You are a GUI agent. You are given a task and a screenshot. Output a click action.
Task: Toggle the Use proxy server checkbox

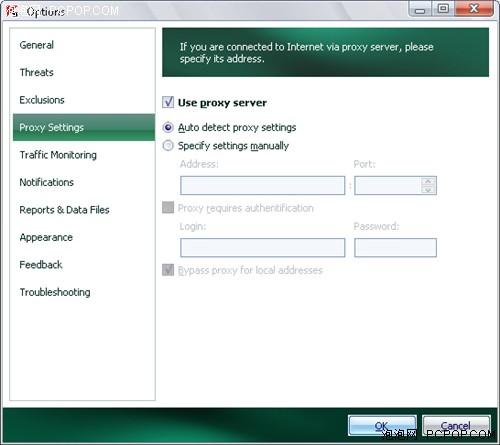168,102
